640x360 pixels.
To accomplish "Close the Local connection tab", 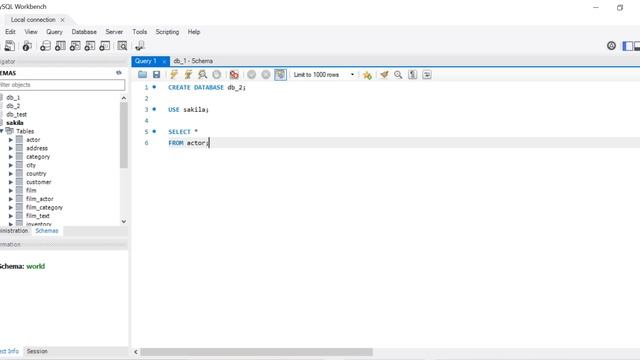I will click(x=62, y=20).
